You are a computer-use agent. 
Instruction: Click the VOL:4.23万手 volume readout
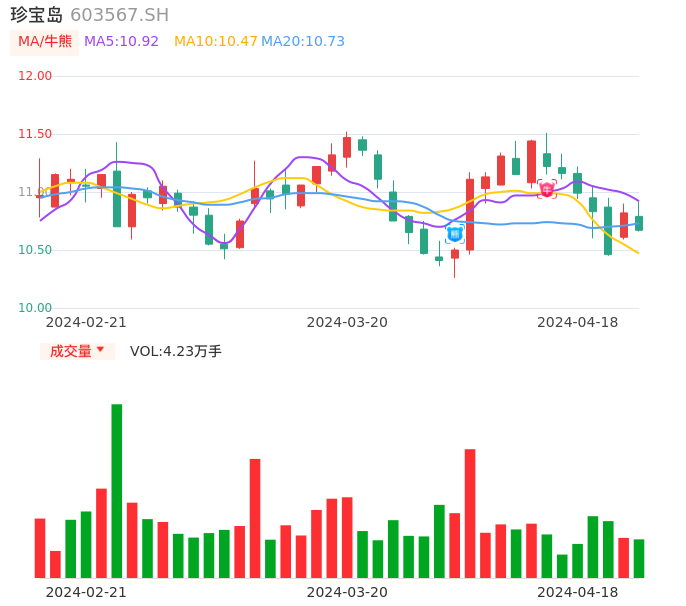176,351
